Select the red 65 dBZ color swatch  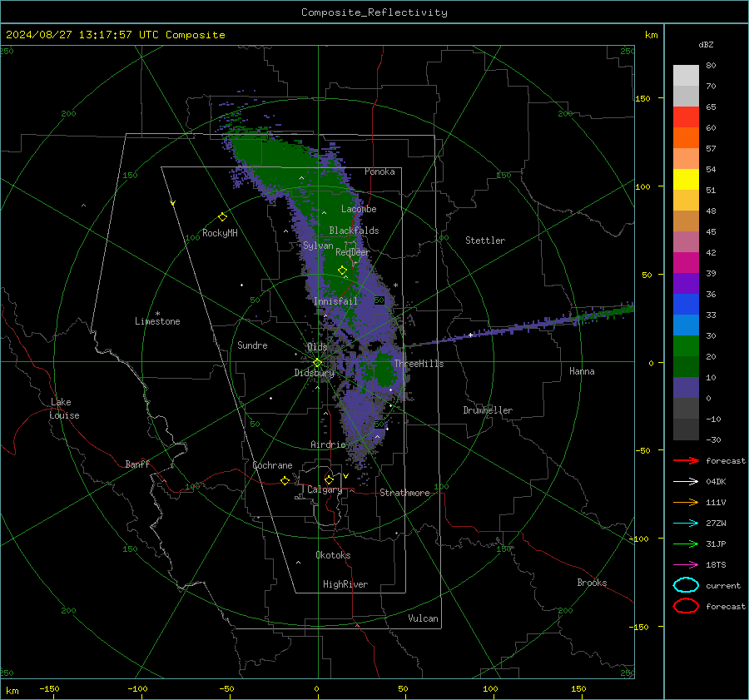686,117
